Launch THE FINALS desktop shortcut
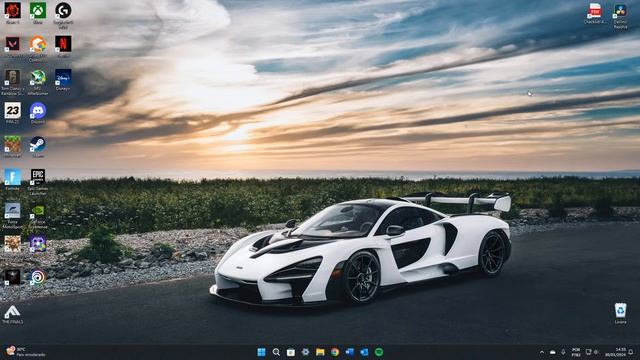 (12, 314)
